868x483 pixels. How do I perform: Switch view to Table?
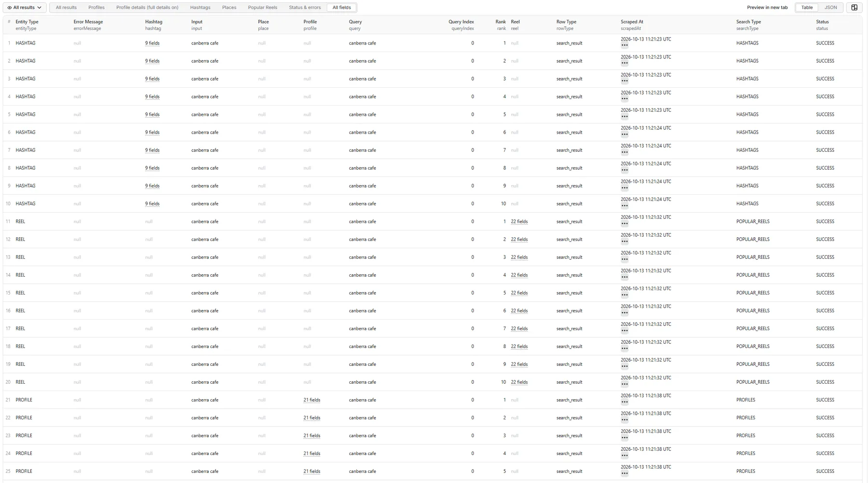(807, 8)
